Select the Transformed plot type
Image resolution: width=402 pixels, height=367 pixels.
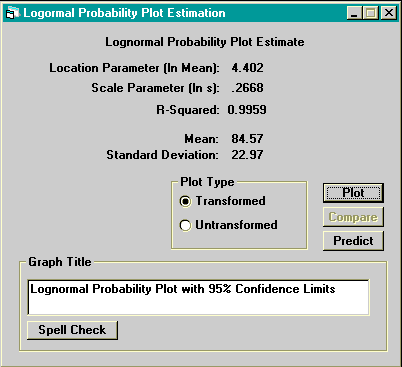[x=185, y=201]
